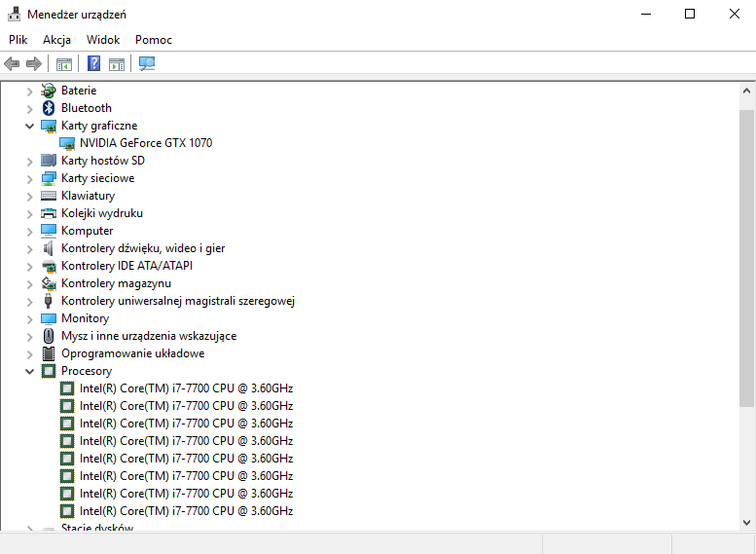Image resolution: width=756 pixels, height=554 pixels.
Task: Click the scrollbar up arrow
Action: point(746,91)
